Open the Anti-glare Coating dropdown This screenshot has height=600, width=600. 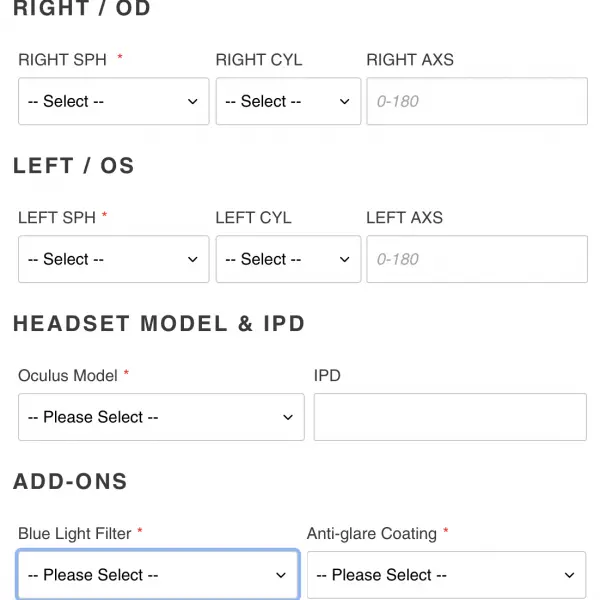pos(447,575)
